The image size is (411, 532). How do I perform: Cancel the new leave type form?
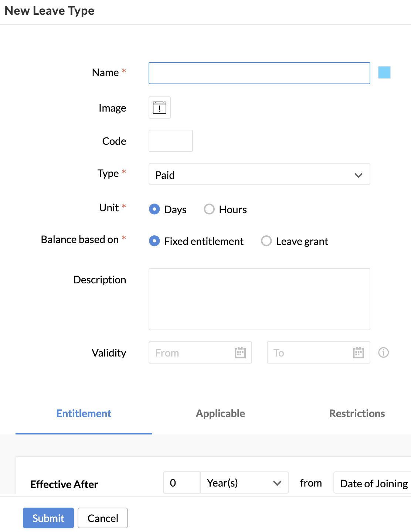tap(103, 518)
